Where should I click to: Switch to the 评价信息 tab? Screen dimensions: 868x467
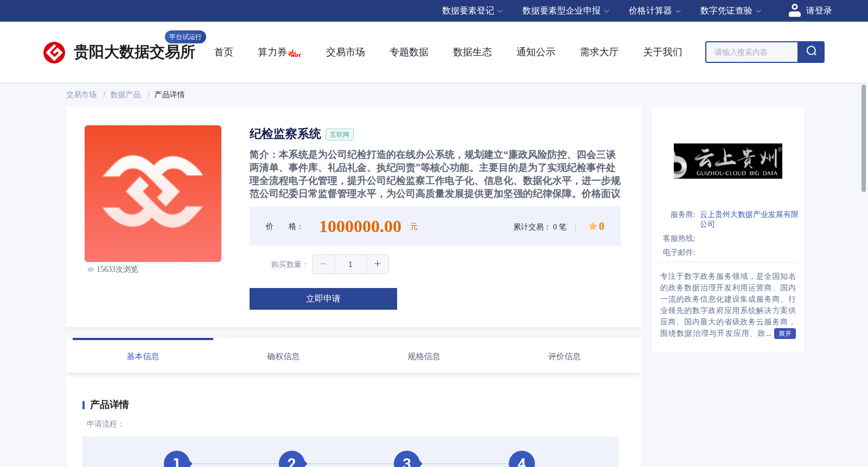coord(564,356)
